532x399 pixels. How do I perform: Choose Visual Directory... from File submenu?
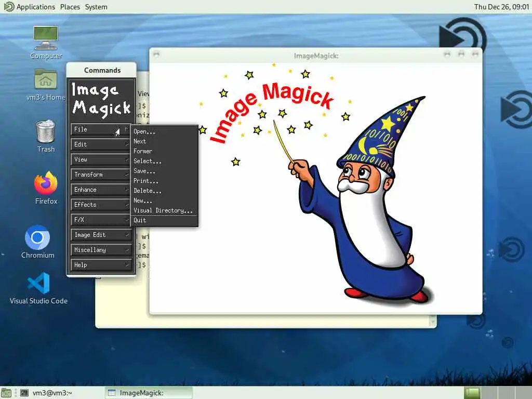(x=164, y=210)
